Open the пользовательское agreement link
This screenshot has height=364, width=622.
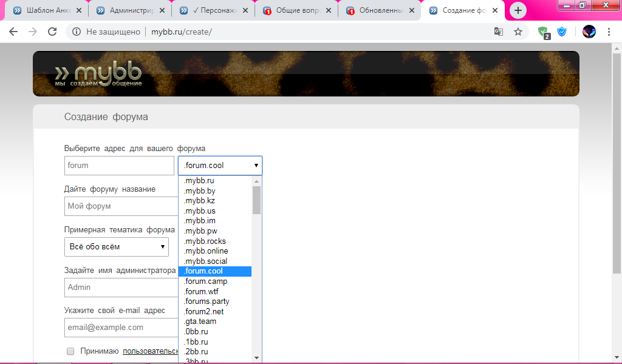click(151, 351)
